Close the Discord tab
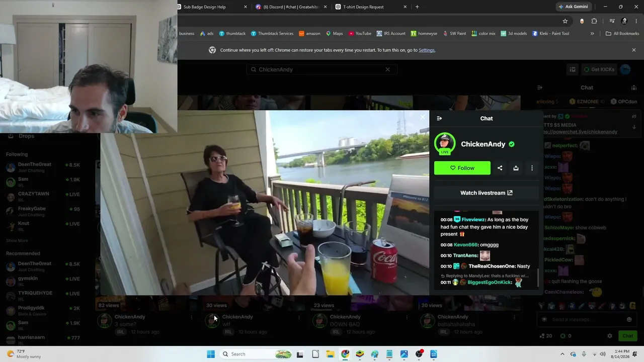644x362 pixels. pyautogui.click(x=326, y=7)
